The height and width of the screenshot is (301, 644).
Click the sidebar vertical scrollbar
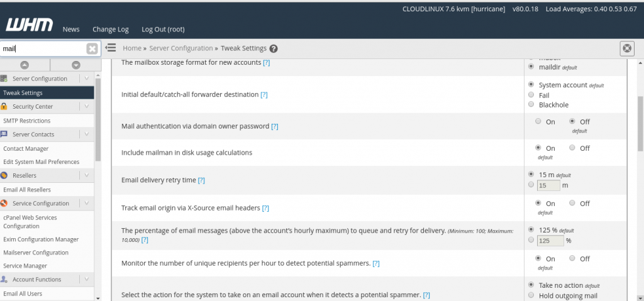pyautogui.click(x=97, y=119)
